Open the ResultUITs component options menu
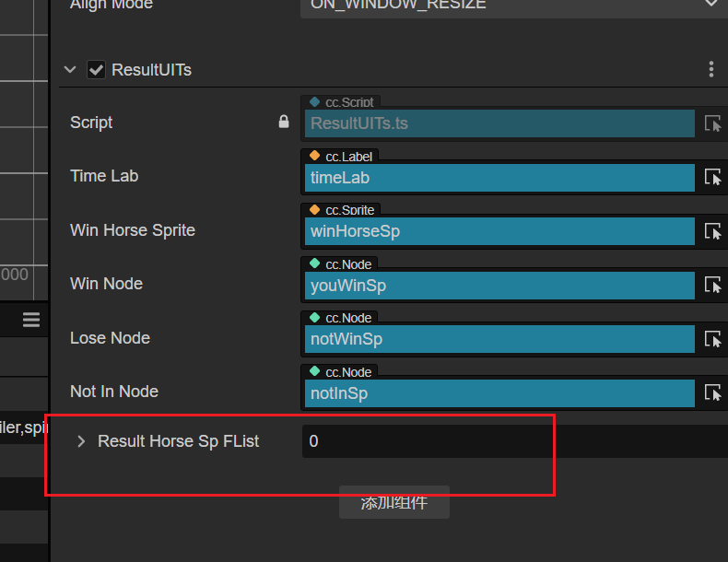The image size is (728, 562). coord(710,70)
